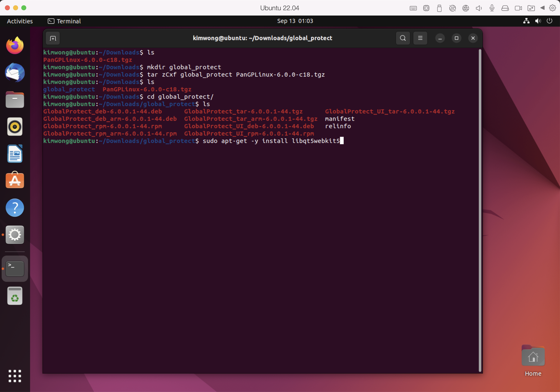Screen dimensions: 560x392
Task: Click the VM microphone icon
Action: [x=492, y=8]
